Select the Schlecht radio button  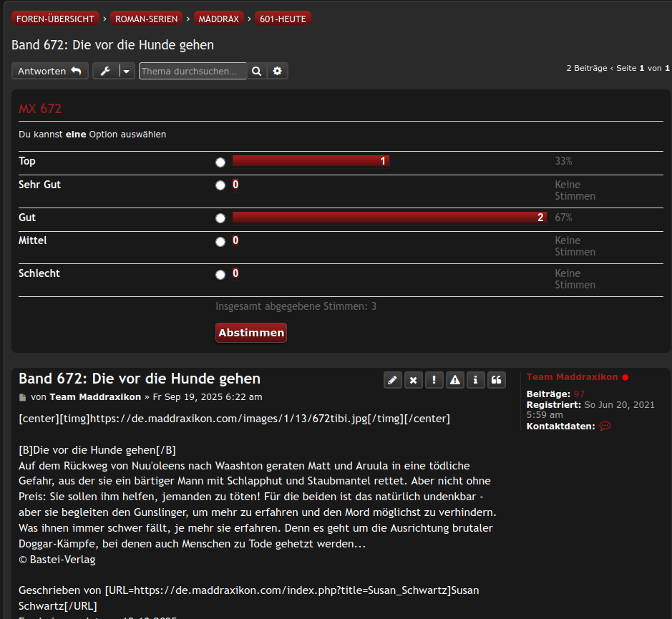coord(220,274)
